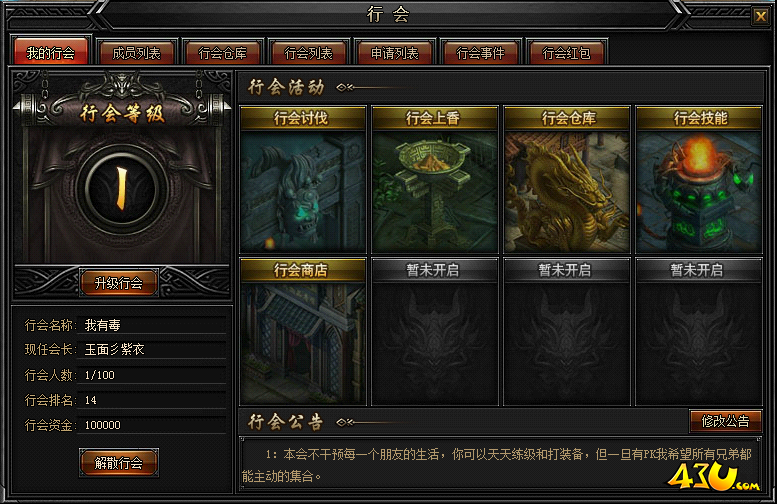Image resolution: width=777 pixels, height=504 pixels.
Task: Click the 修改公告 edit announcement button
Action: (x=725, y=421)
